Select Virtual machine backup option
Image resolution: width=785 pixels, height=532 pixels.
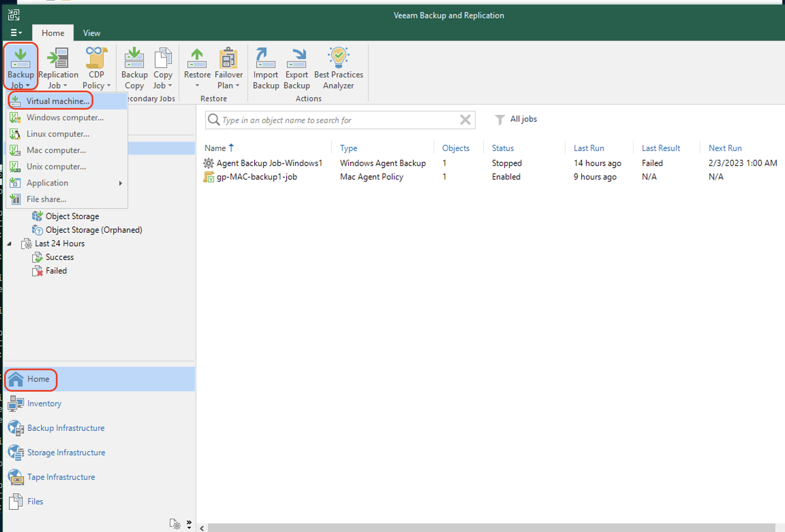click(58, 101)
